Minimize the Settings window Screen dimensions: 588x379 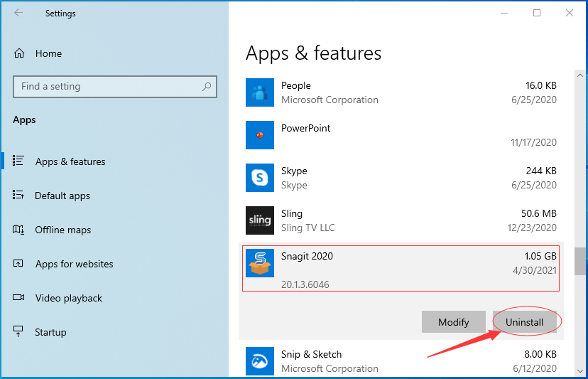pyautogui.click(x=504, y=13)
